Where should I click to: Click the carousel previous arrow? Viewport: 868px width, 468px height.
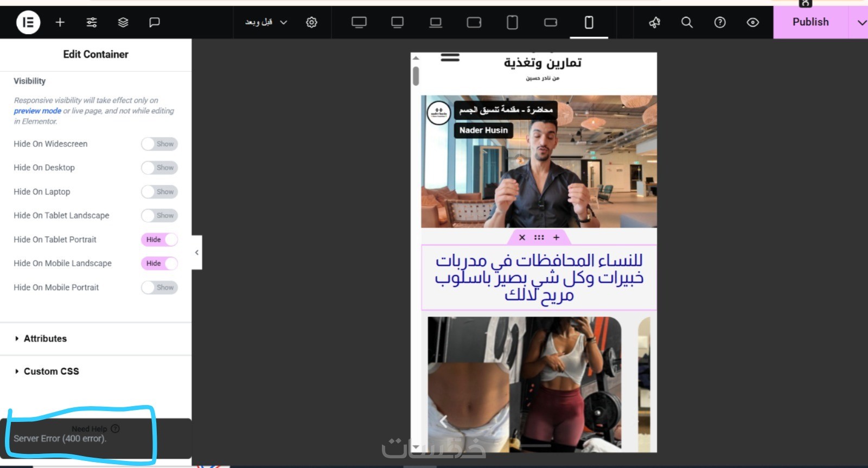pos(443,421)
